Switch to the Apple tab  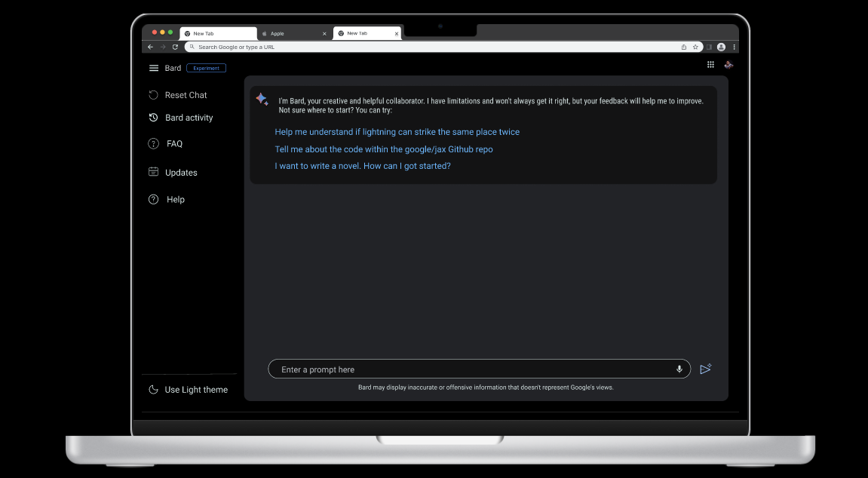coord(295,33)
